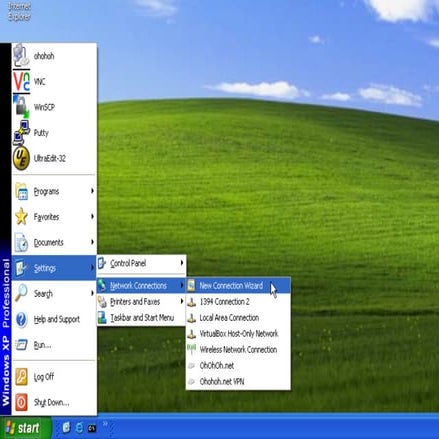The image size is (439, 439).
Task: Click the Favorites star icon
Action: [21, 217]
